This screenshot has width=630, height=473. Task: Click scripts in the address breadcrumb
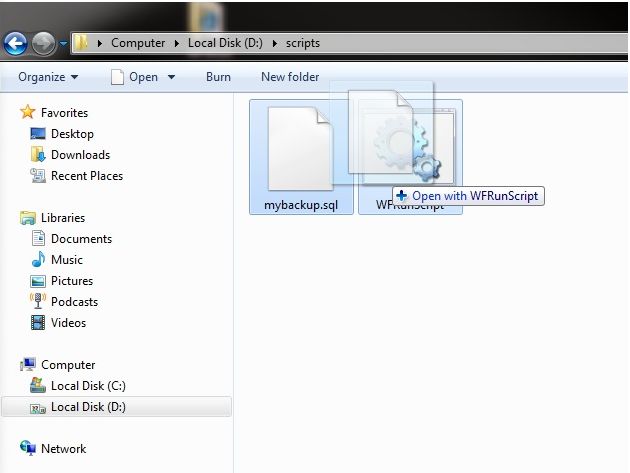pyautogui.click(x=303, y=43)
